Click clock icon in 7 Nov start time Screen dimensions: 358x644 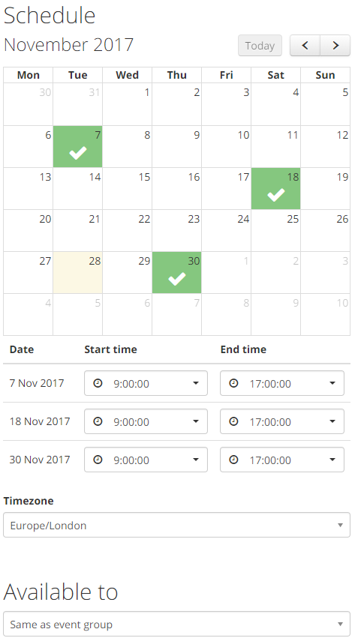(98, 383)
